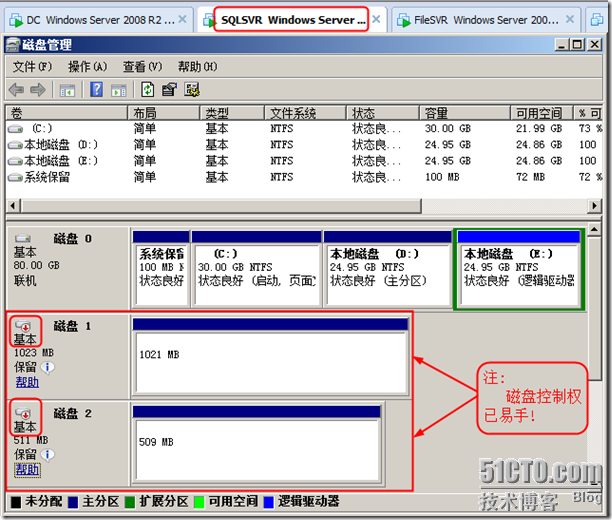Close the DC Windows Server 2008 R2 tab

182,19
